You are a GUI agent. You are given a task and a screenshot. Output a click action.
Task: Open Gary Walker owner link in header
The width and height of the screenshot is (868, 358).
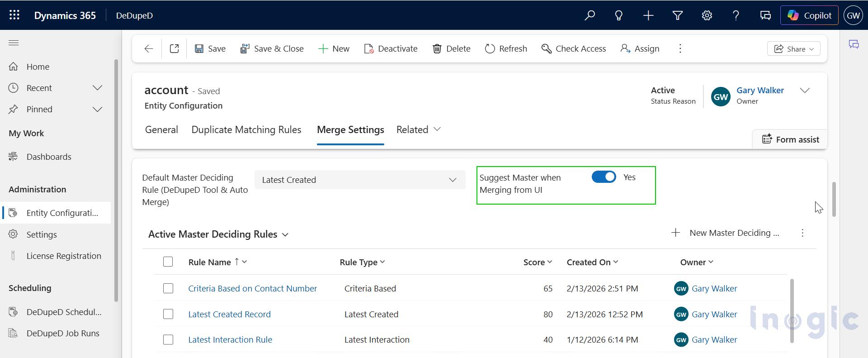pos(760,91)
